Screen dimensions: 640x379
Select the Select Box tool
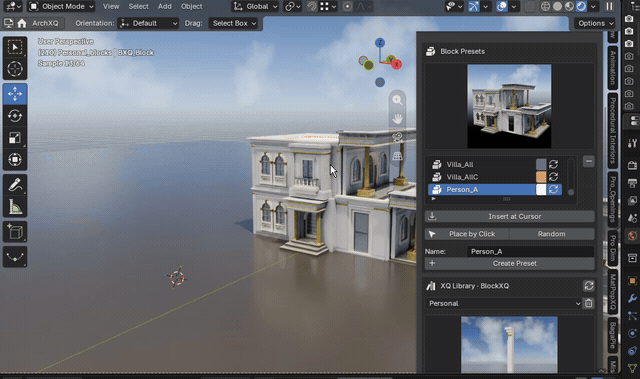click(x=15, y=47)
